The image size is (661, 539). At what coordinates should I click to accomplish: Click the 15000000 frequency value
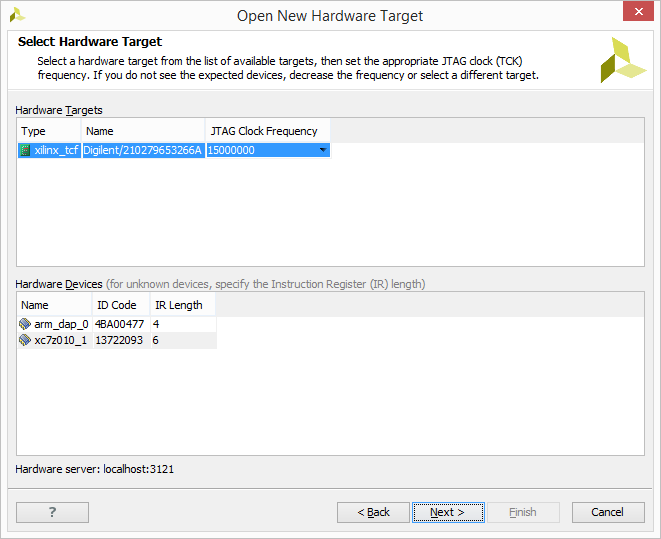[231, 150]
